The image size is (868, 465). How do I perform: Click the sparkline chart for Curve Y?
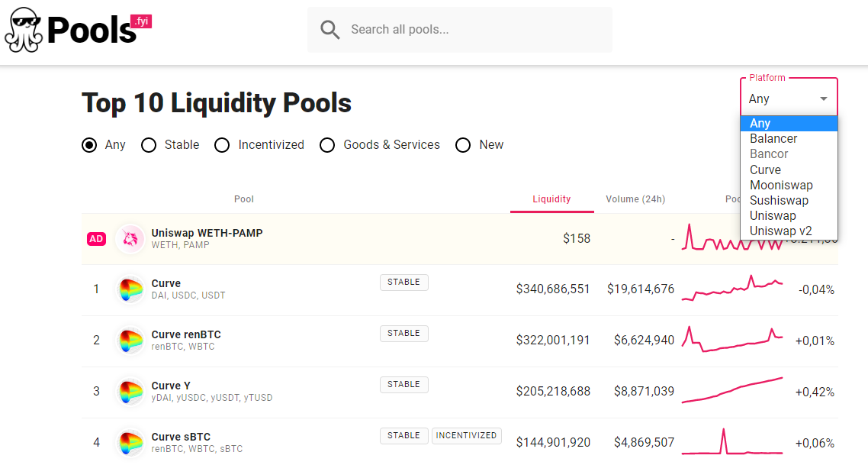(731, 390)
